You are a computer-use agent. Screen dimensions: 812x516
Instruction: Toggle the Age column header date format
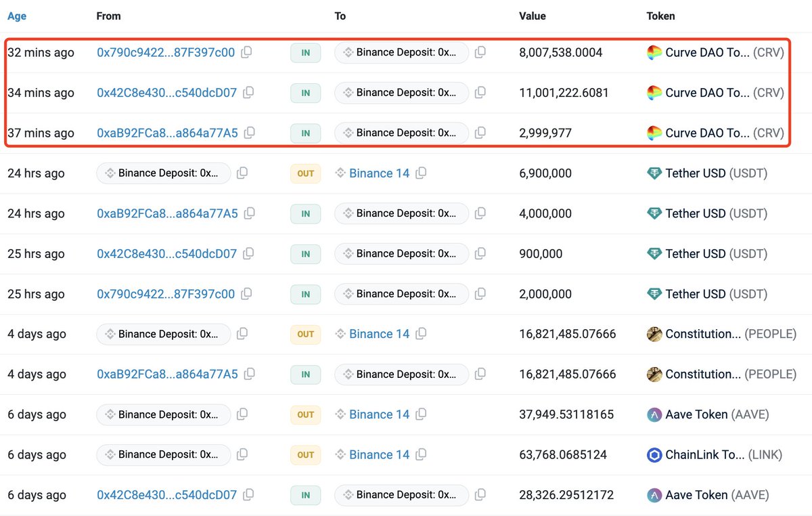pyautogui.click(x=17, y=16)
